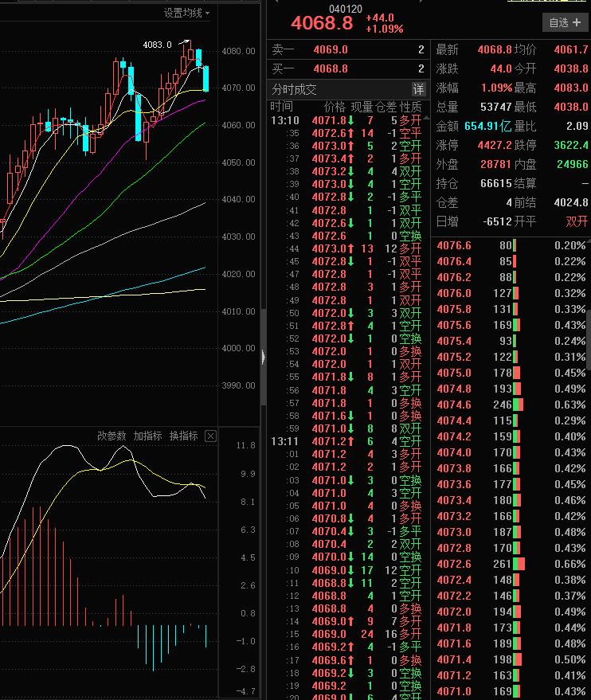This screenshot has height=700, width=591.
Task: Select the 13:10 trade row at 4071.8
Action: click(x=346, y=120)
